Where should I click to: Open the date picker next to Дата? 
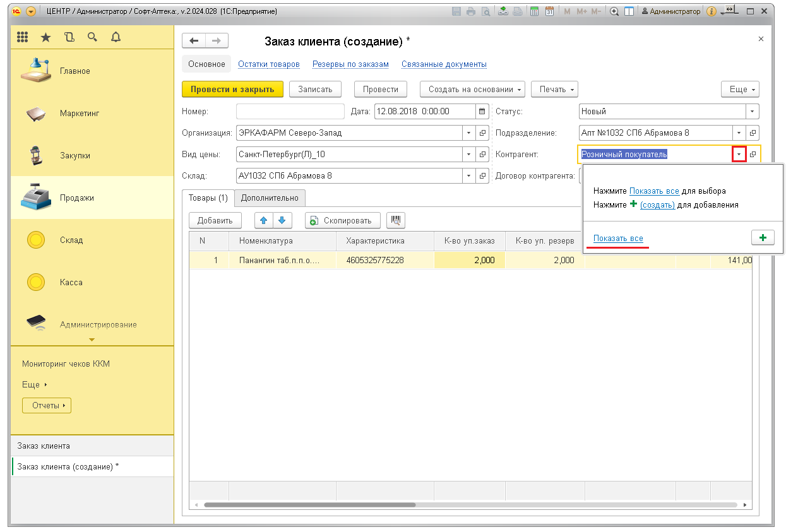482,112
